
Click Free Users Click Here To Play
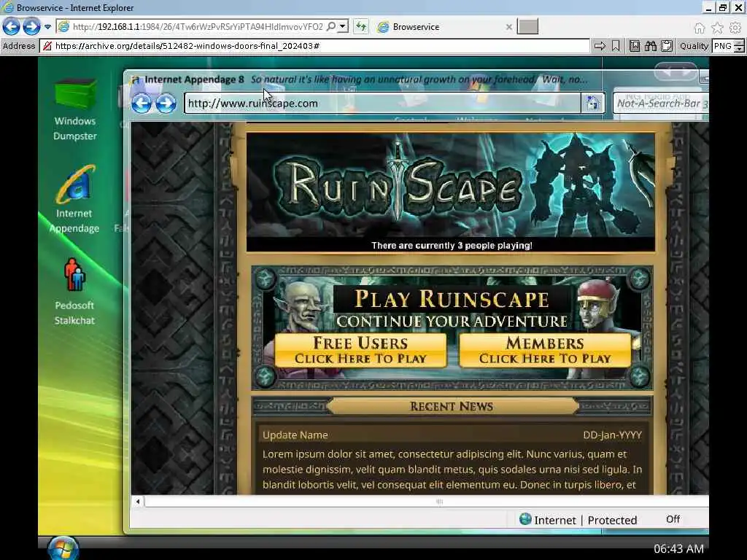[x=360, y=351]
